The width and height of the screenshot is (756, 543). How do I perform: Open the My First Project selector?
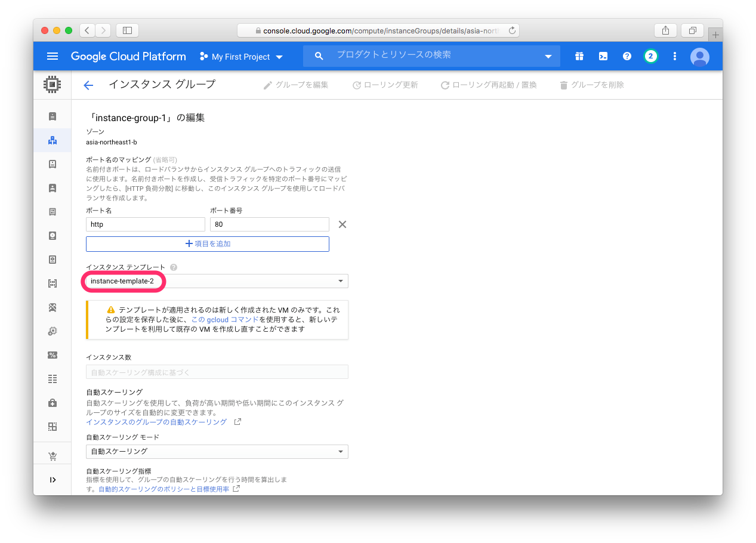(241, 57)
